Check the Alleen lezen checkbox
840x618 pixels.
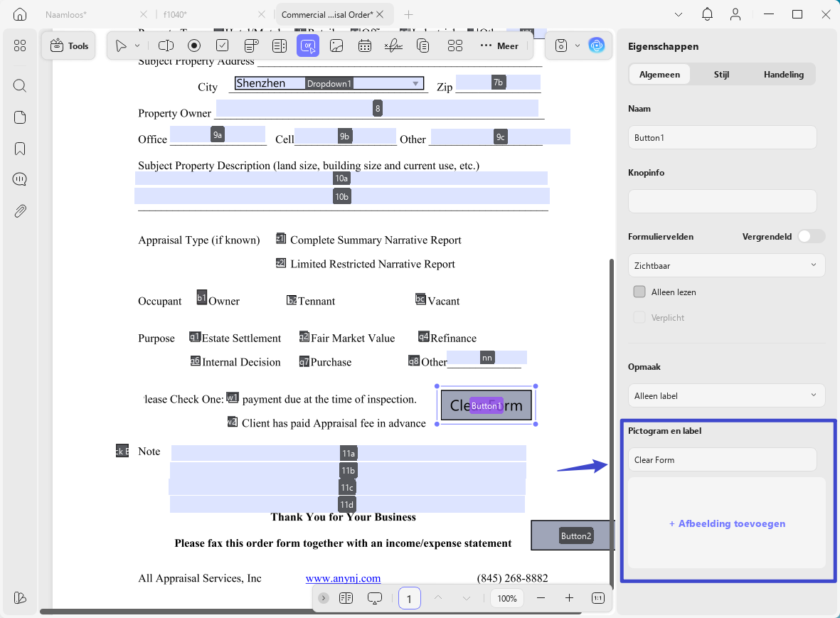639,292
